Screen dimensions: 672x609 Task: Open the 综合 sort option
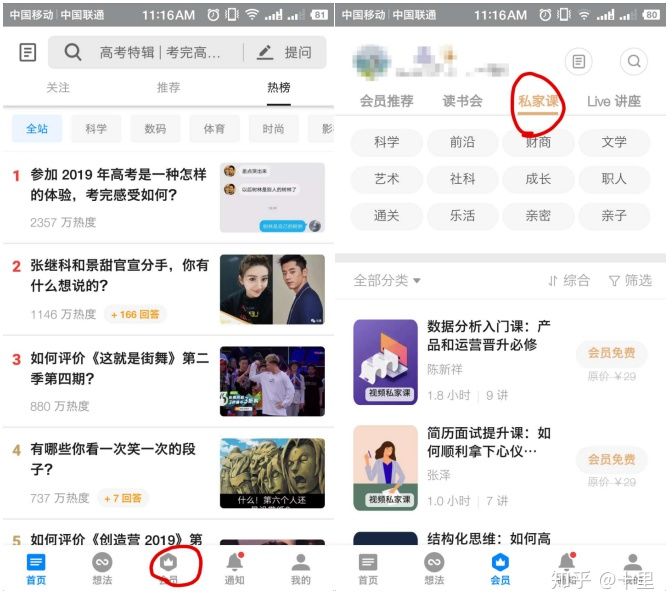(569, 281)
